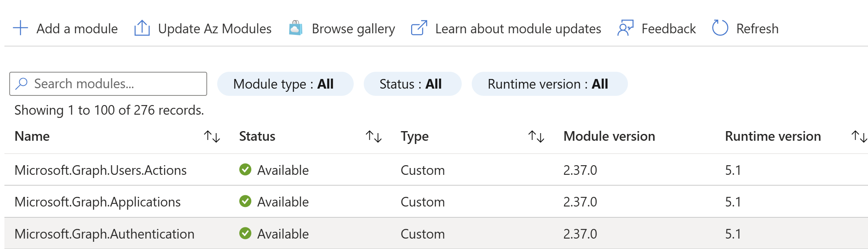
Task: Click green check icon in Users.Actions row
Action: (245, 170)
